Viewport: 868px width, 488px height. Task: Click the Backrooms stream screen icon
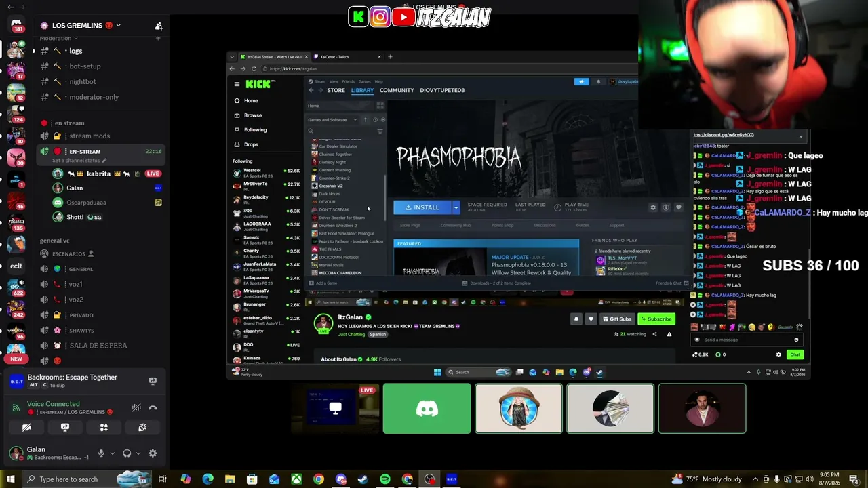pos(153,381)
